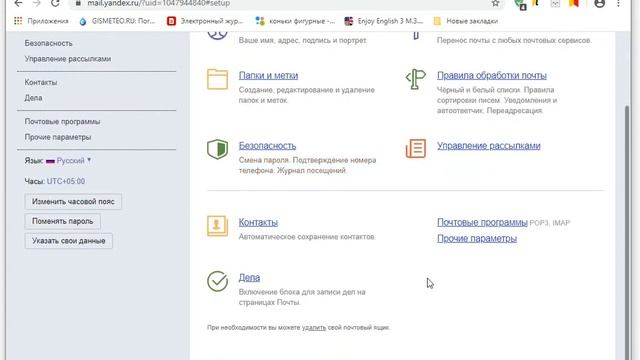The width and height of the screenshot is (640, 360).
Task: Open the Chrome profile avatar icon
Action: pos(599,3)
